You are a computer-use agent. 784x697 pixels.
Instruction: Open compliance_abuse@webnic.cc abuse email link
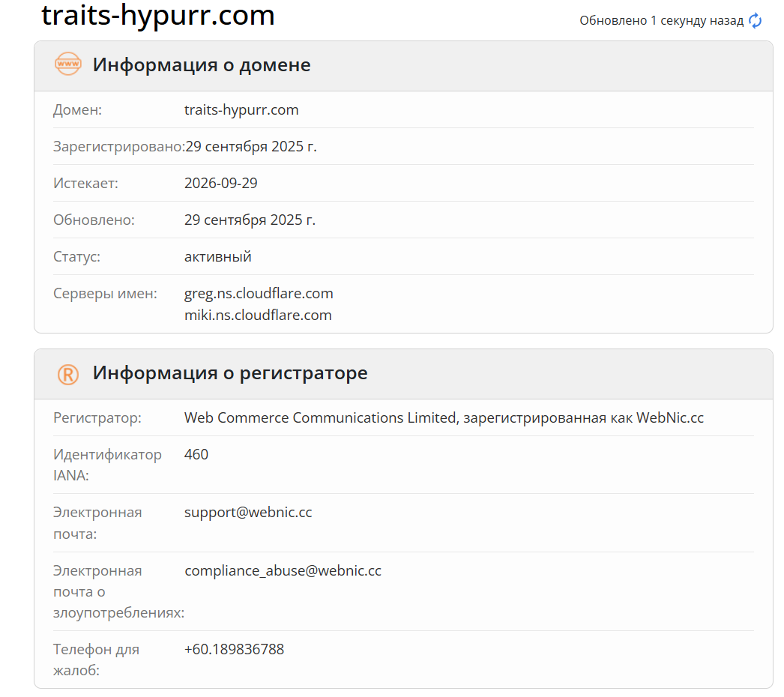click(283, 570)
